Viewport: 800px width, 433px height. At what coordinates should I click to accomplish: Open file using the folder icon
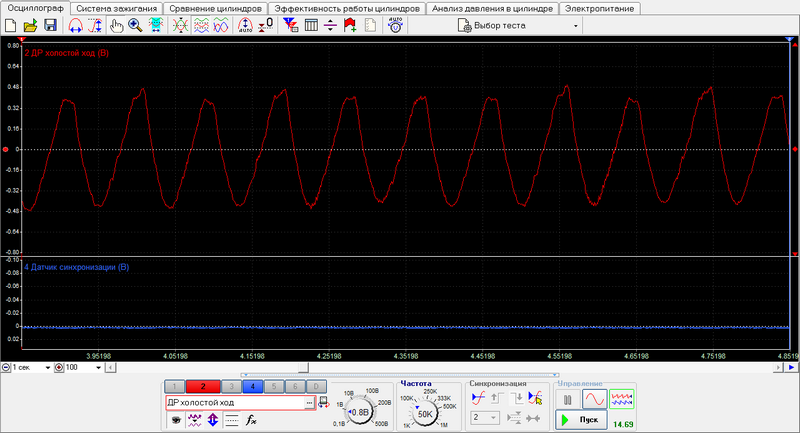click(30, 25)
